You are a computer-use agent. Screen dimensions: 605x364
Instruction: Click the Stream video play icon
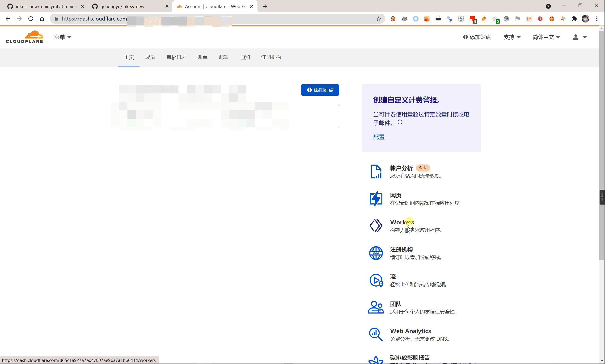(x=376, y=280)
